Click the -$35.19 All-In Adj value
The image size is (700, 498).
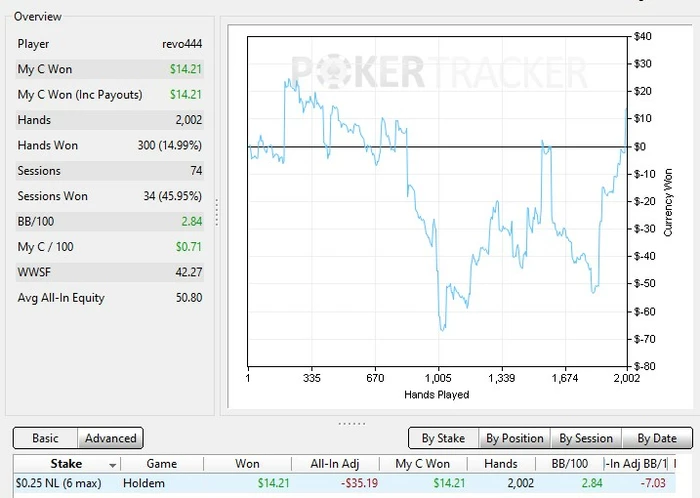[359, 483]
